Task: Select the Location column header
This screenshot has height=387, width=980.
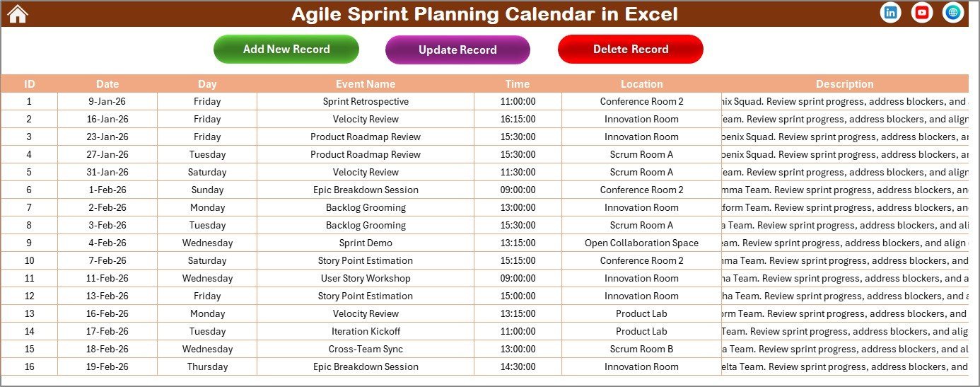Action: [641, 83]
